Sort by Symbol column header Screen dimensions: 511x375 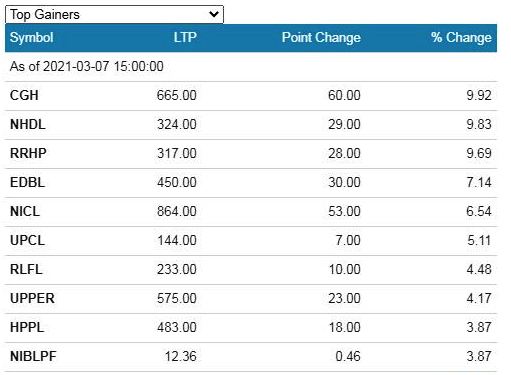coord(31,37)
